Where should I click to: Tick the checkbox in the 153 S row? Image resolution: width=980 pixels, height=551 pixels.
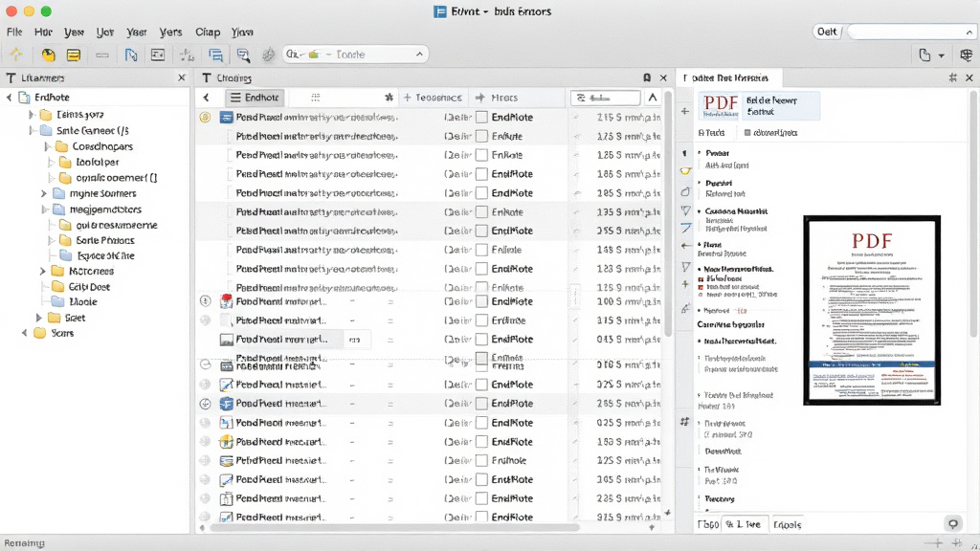point(482,442)
